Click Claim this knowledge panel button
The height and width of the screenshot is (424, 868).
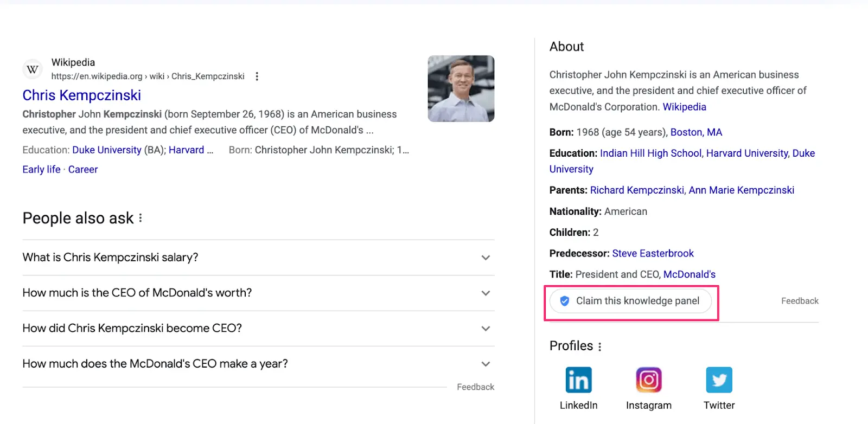[630, 301]
